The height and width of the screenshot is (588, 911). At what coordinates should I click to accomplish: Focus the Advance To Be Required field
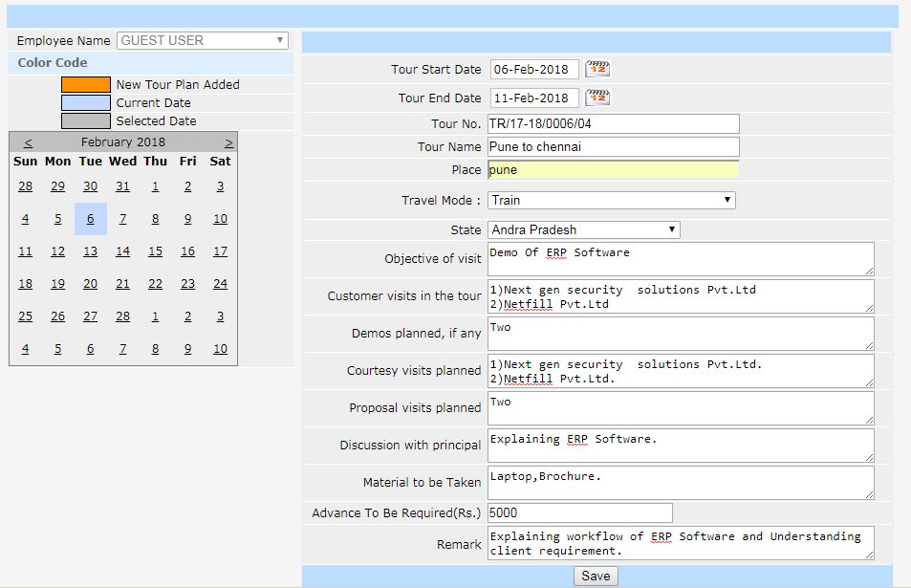coord(579,513)
